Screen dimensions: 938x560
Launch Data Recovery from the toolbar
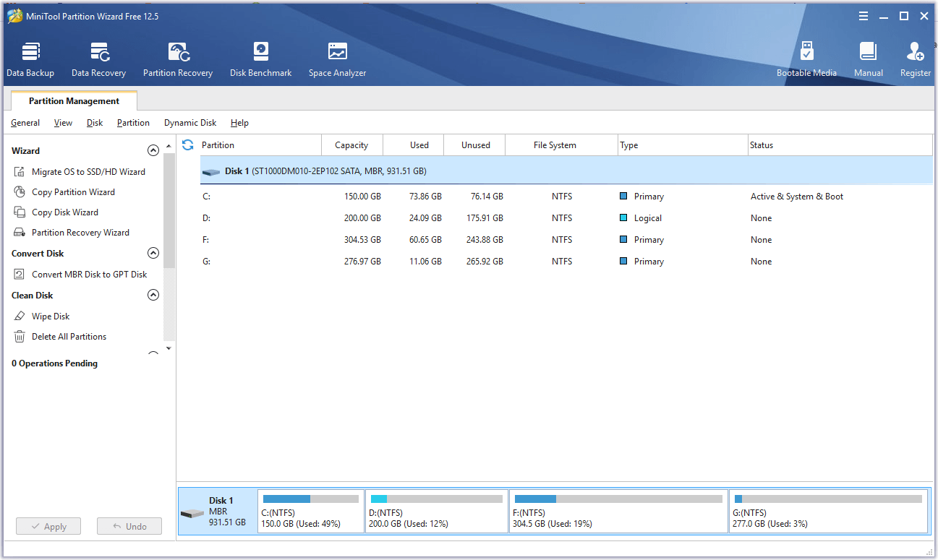98,59
